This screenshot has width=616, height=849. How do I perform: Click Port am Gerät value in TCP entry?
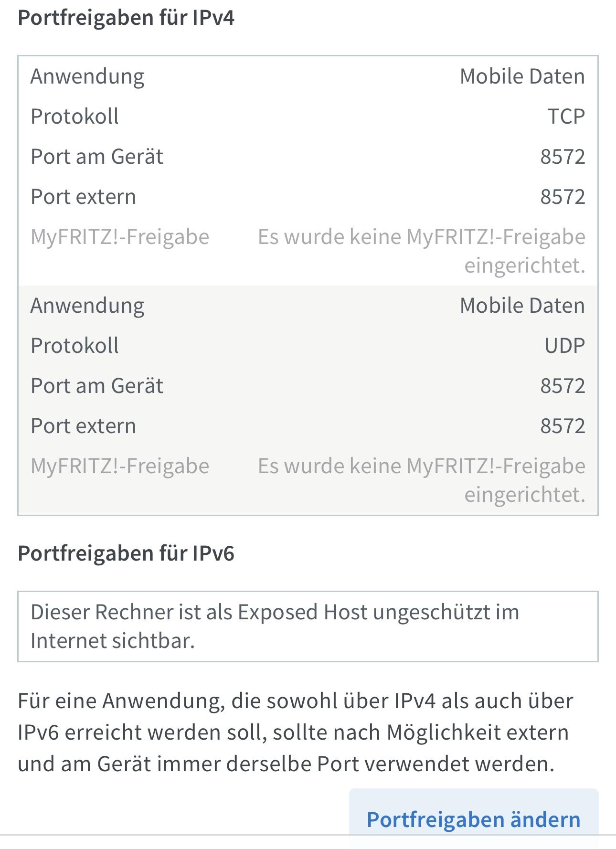coord(563,157)
